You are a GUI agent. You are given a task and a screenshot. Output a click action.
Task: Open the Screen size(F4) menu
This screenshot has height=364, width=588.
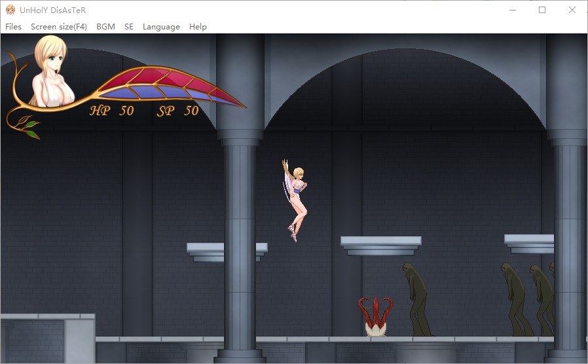tap(59, 27)
